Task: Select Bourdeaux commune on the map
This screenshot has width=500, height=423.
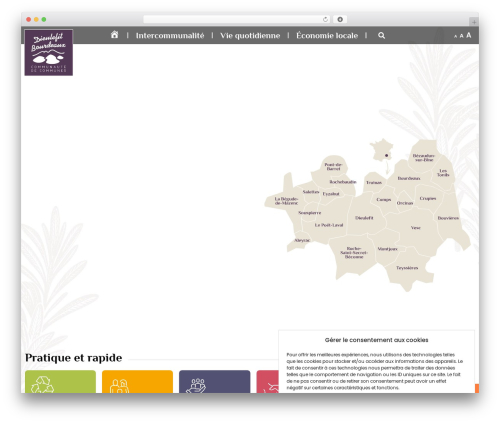Action: 409,178
